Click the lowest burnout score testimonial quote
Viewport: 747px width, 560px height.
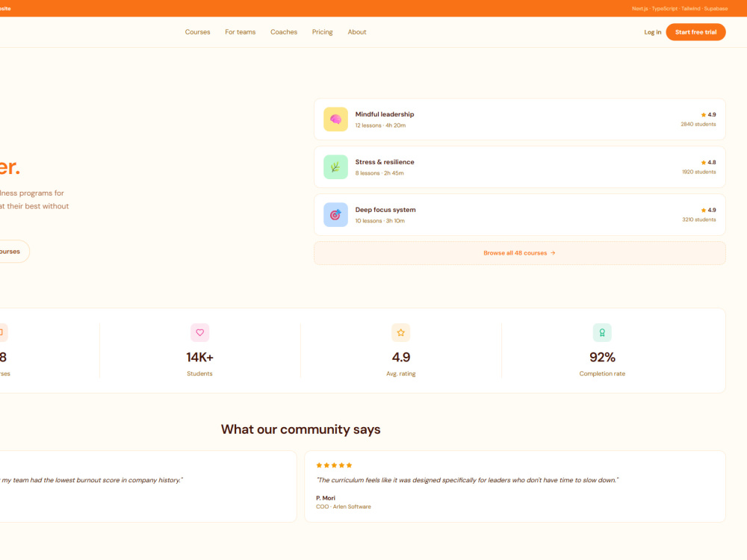coord(91,480)
